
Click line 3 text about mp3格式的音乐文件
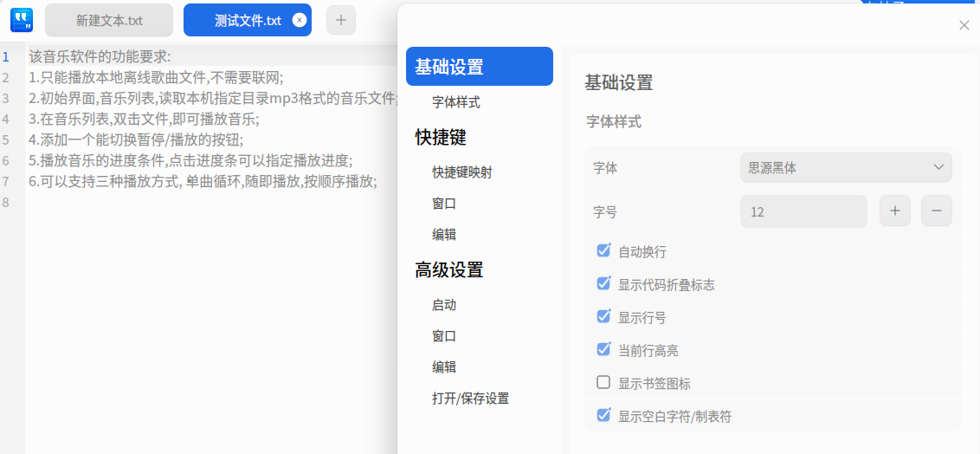(213, 98)
